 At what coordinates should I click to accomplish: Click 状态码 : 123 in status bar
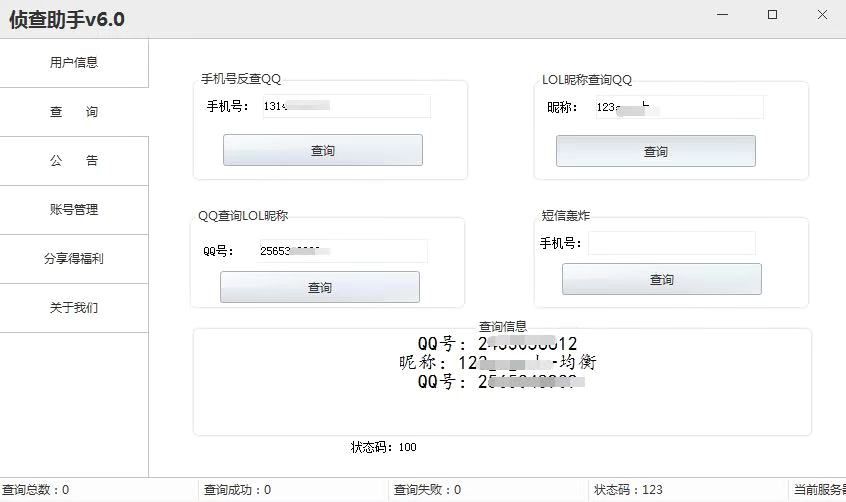(x=628, y=490)
